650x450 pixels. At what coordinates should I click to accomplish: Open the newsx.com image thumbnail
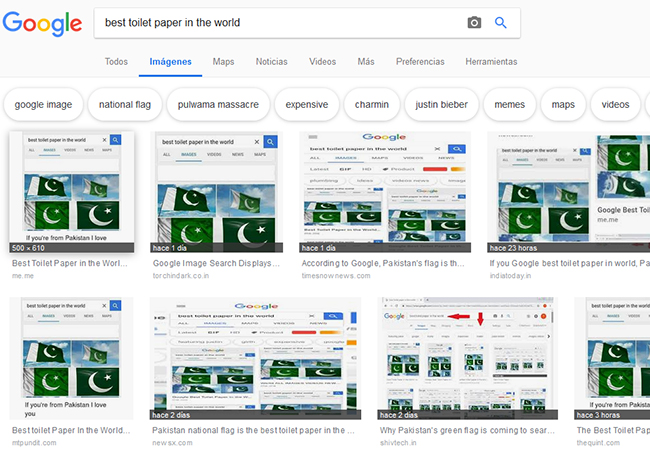pyautogui.click(x=255, y=358)
